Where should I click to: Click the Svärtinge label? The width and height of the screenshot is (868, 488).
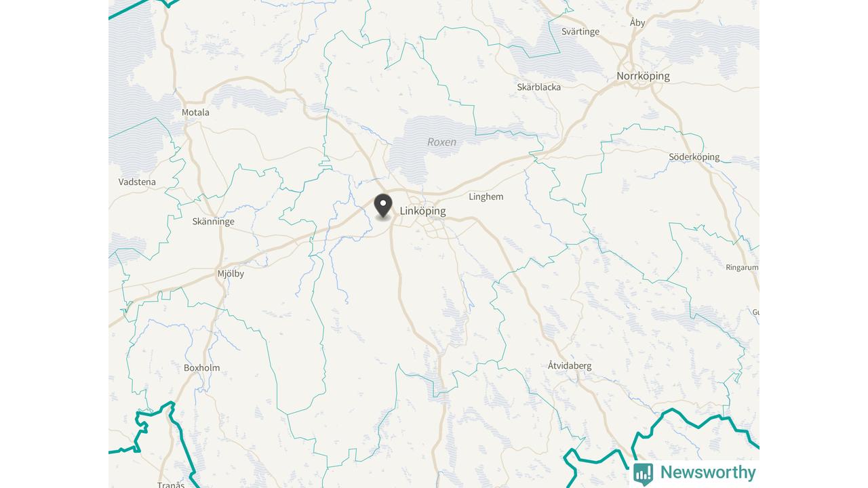tap(580, 32)
